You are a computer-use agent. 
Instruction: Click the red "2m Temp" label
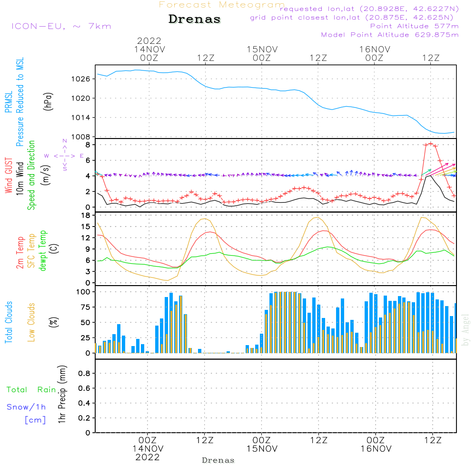pos(20,253)
